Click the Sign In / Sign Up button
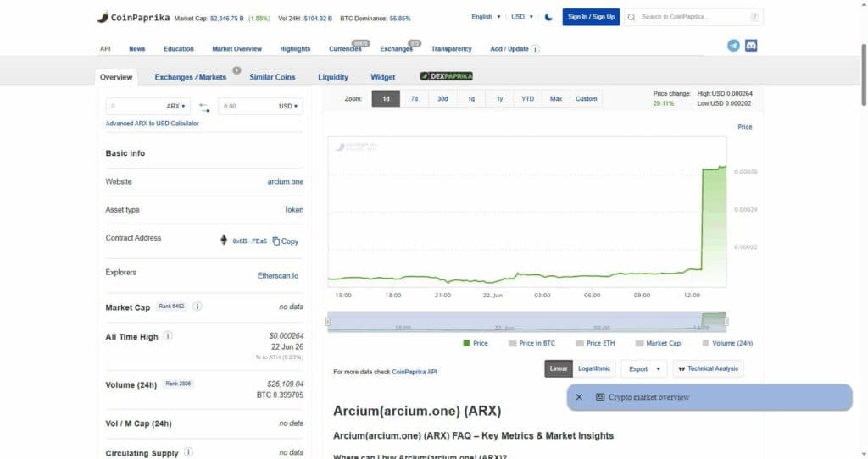 pos(591,17)
